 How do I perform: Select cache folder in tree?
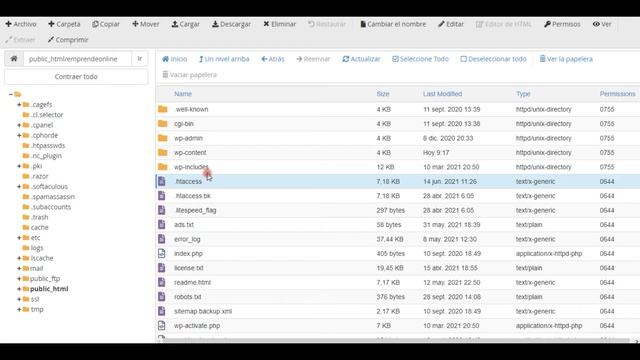coord(40,227)
